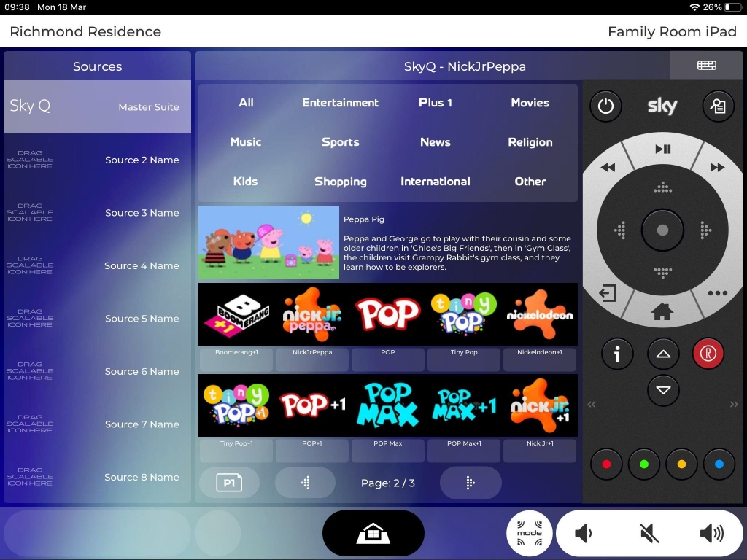Screen dimensions: 747x560
Task: Tap the yellow colour button on the remote
Action: (x=682, y=464)
